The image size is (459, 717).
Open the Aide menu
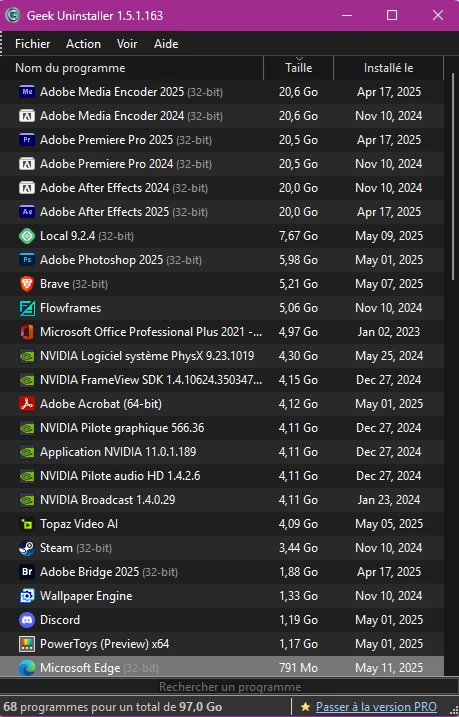[x=166, y=44]
